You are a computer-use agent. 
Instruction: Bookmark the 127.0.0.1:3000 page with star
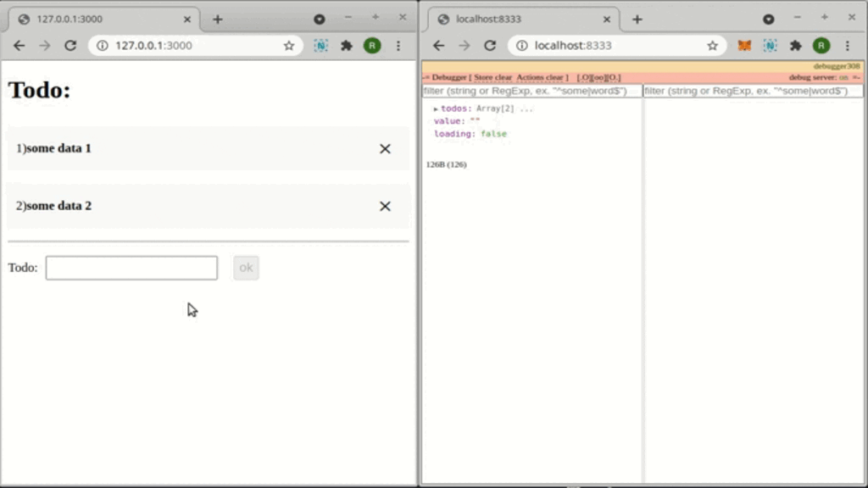click(289, 46)
